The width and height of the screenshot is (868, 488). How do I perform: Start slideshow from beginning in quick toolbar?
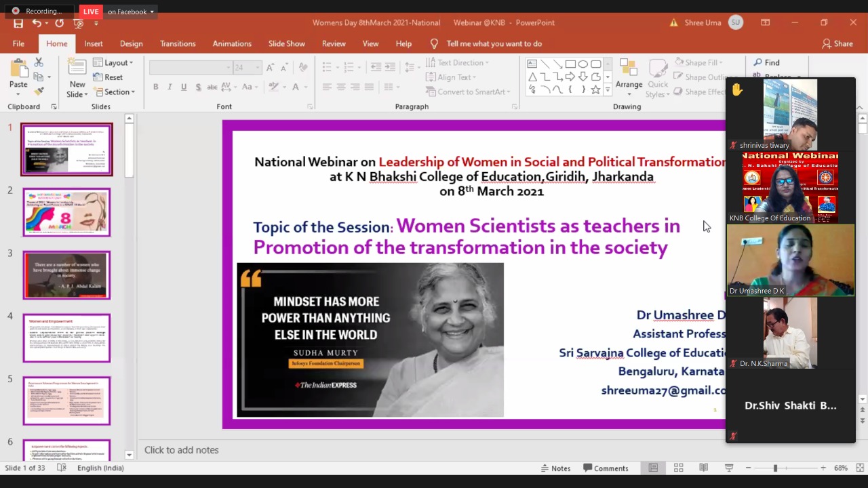pos(78,23)
